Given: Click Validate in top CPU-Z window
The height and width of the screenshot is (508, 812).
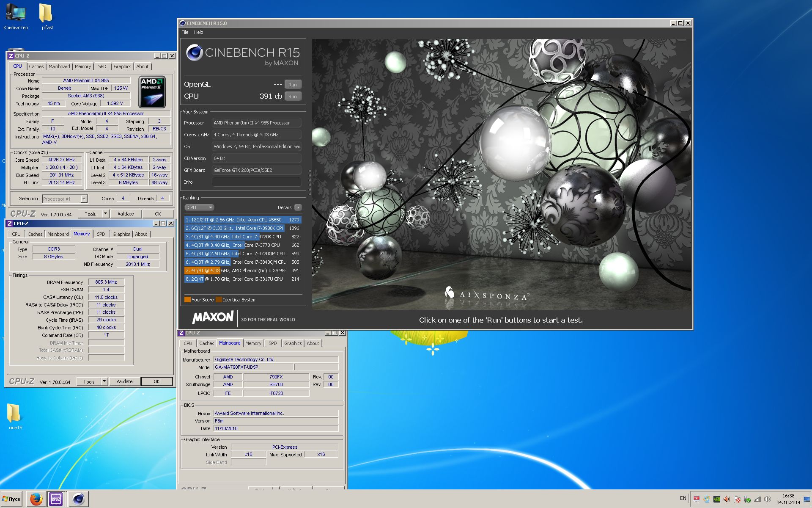Looking at the screenshot, I should pyautogui.click(x=126, y=214).
